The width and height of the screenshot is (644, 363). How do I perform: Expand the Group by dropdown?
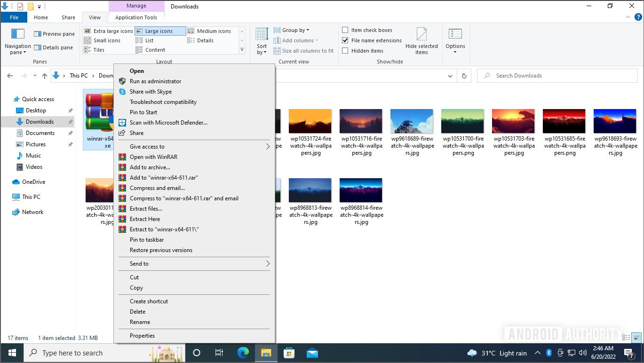click(x=295, y=30)
